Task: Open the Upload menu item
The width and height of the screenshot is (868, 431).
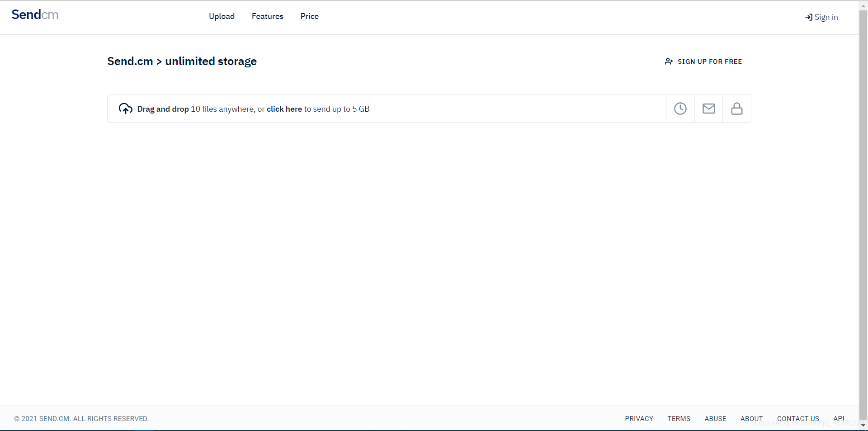Action: pyautogui.click(x=222, y=16)
